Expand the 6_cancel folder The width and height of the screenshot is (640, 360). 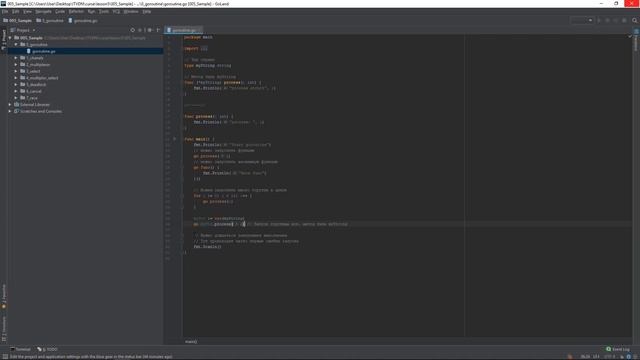click(x=16, y=91)
